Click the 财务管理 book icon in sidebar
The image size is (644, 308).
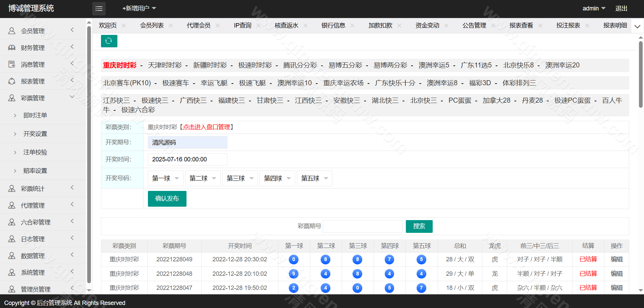point(12,48)
